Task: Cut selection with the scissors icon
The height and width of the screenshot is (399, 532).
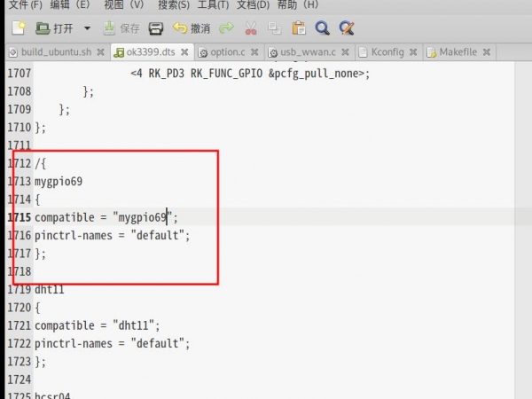Action: [251, 28]
